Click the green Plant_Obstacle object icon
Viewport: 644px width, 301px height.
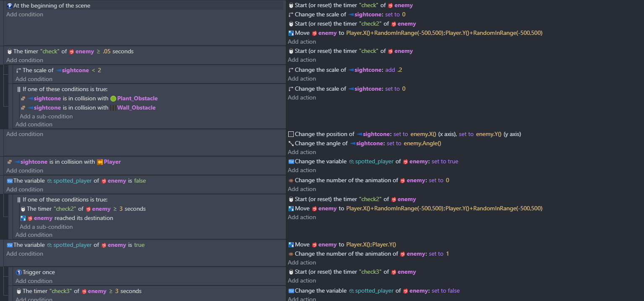point(113,99)
